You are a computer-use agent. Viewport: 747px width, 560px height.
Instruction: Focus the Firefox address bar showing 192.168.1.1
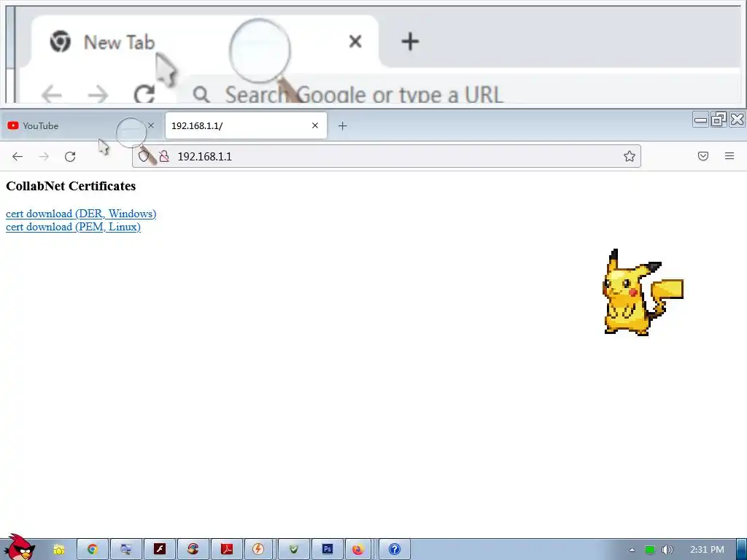[387, 156]
